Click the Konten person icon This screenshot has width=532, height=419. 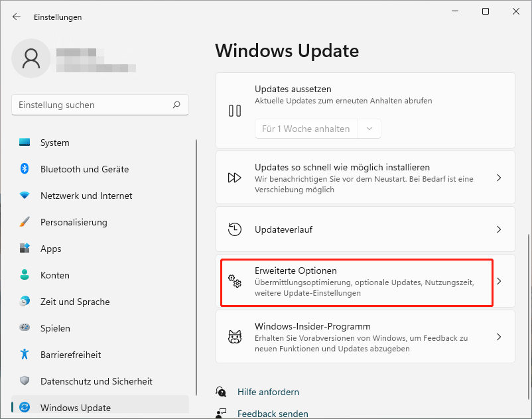pos(25,274)
